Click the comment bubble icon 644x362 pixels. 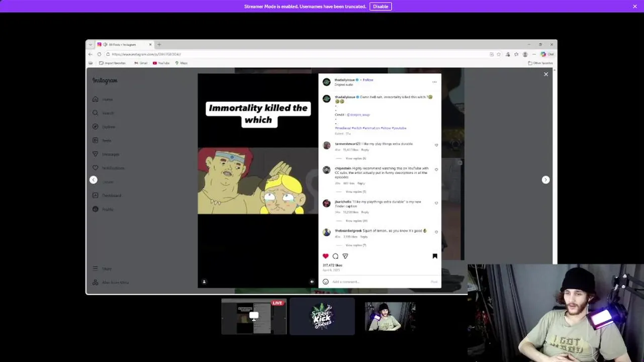tap(335, 256)
